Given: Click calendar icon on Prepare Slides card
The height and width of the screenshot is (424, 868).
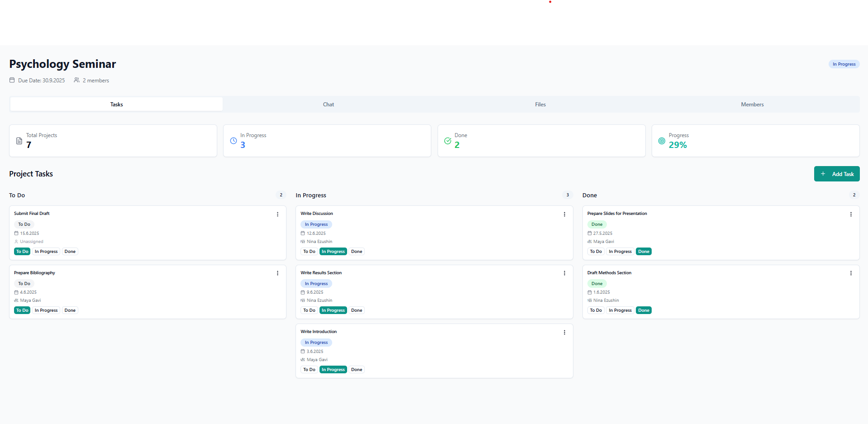Looking at the screenshot, I should [x=590, y=233].
